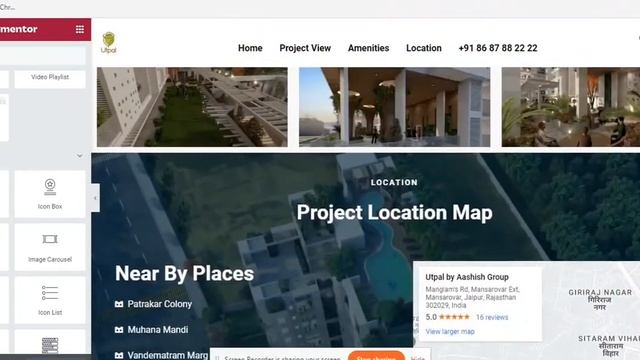This screenshot has width=640, height=360.
Task: Click the five star rating on map card
Action: 454,317
